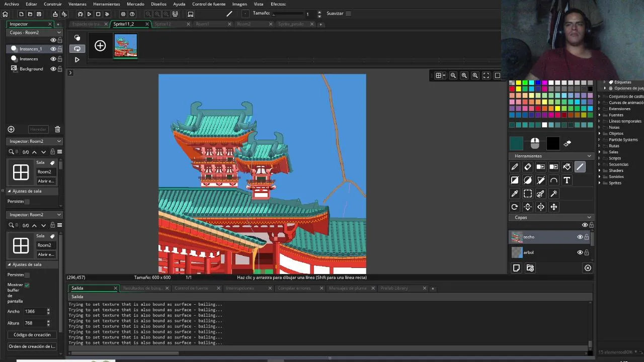This screenshot has height=362, width=644.
Task: Hide the Background room layer
Action: point(53,69)
